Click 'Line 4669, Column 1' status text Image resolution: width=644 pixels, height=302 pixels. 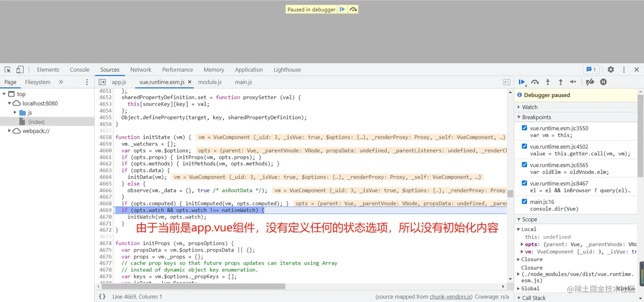point(137,297)
